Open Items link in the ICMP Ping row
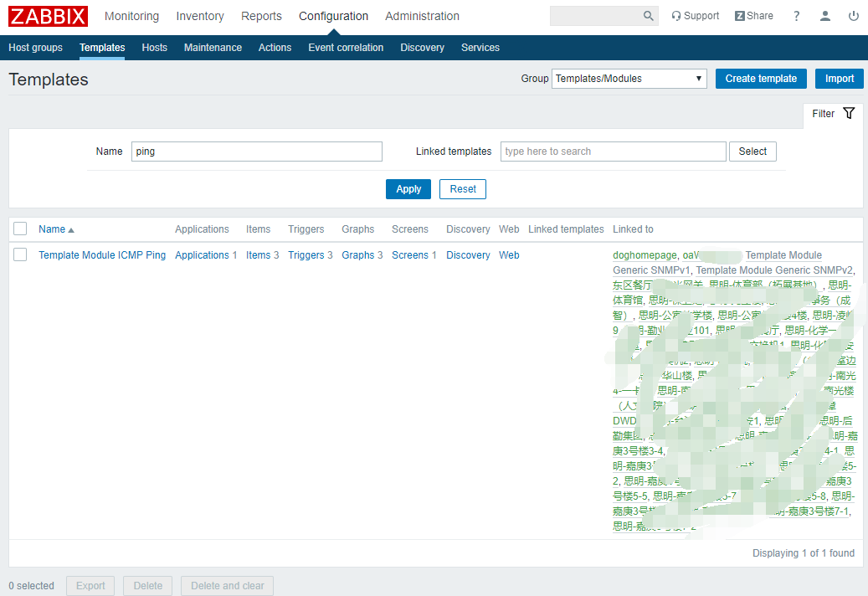Image resolution: width=868 pixels, height=596 pixels. tap(259, 255)
